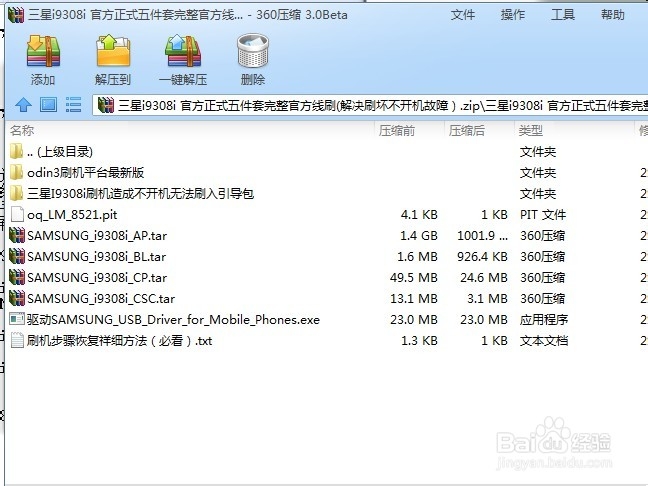648x486 pixels.
Task: Sort by 压缩后 column header
Action: pyautogui.click(x=467, y=131)
